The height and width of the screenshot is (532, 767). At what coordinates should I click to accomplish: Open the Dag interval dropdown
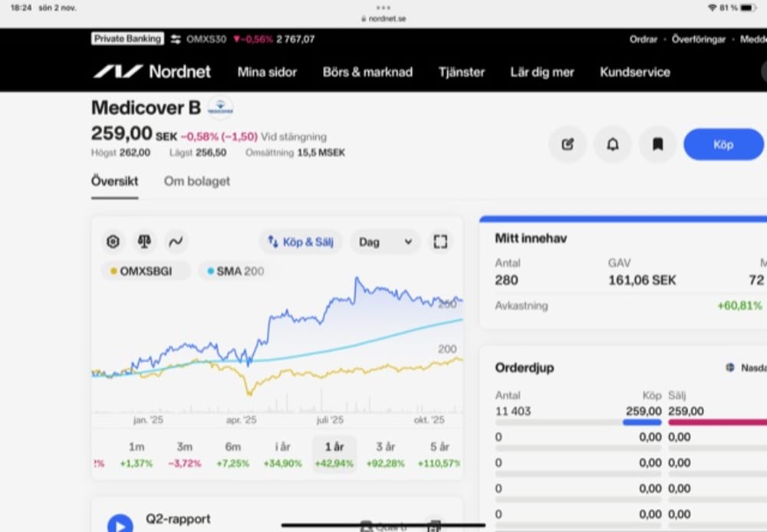coord(385,242)
